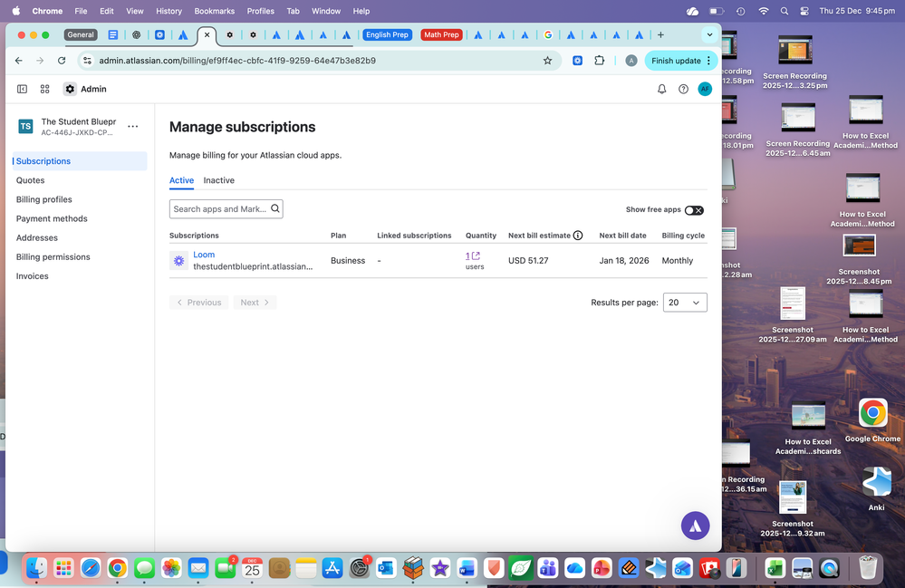The width and height of the screenshot is (905, 588).
Task: Open Trash in the Dock
Action: coord(868,568)
